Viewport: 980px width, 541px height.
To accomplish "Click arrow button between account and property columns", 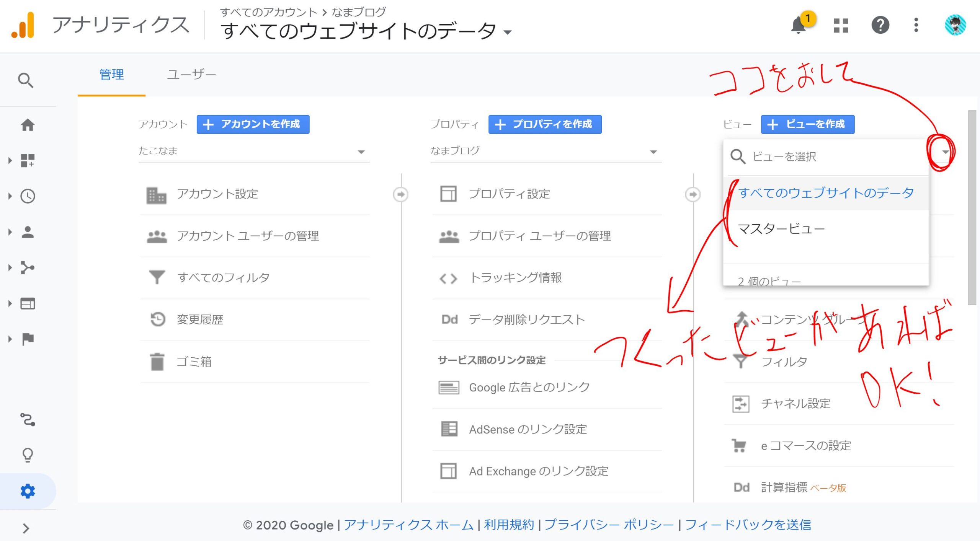I will 401,194.
